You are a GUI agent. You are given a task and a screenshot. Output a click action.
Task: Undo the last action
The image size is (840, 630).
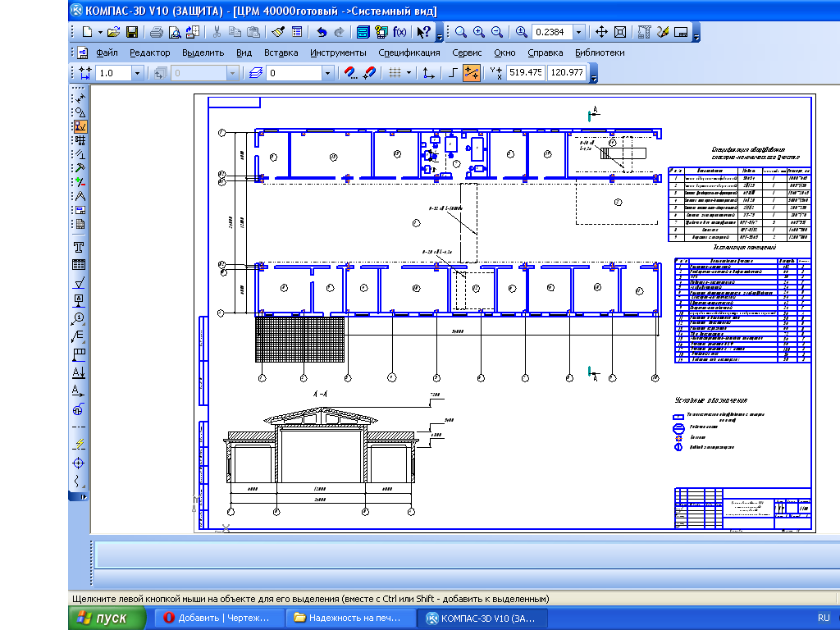pyautogui.click(x=322, y=32)
